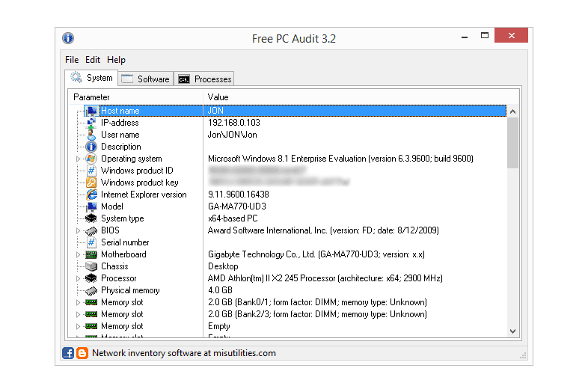
Task: Select the Award Software International BIOS value
Action: pos(323,230)
